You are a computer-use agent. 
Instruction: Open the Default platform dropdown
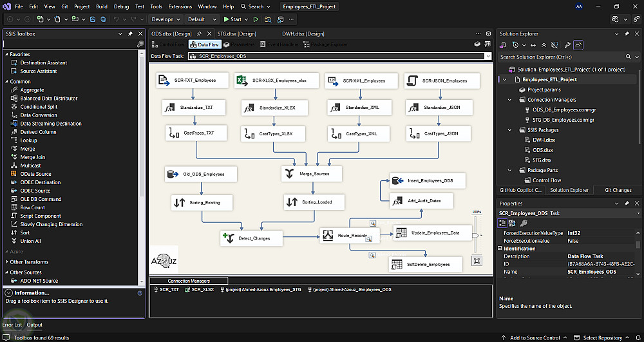click(202, 19)
